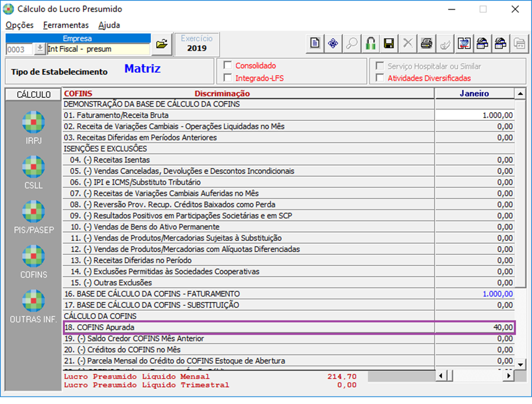Click the company code 0003 field
532x404 pixels.
coord(19,49)
